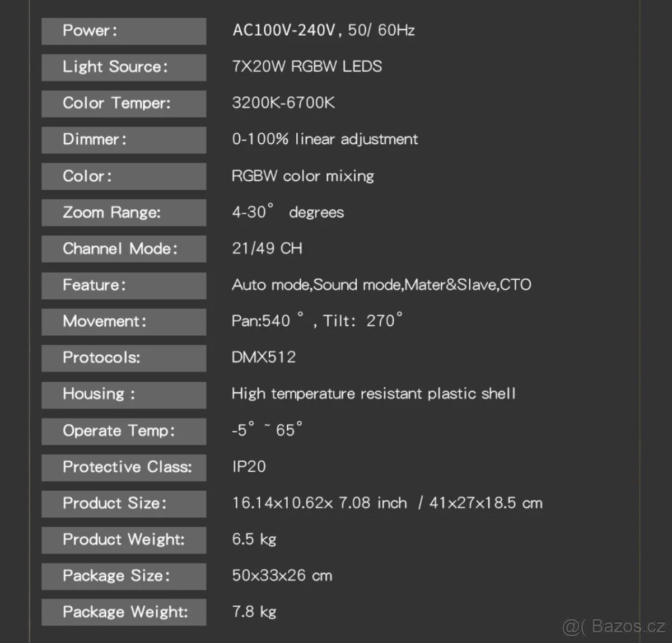
Task: Select the Channel Mode label box
Action: 124,249
